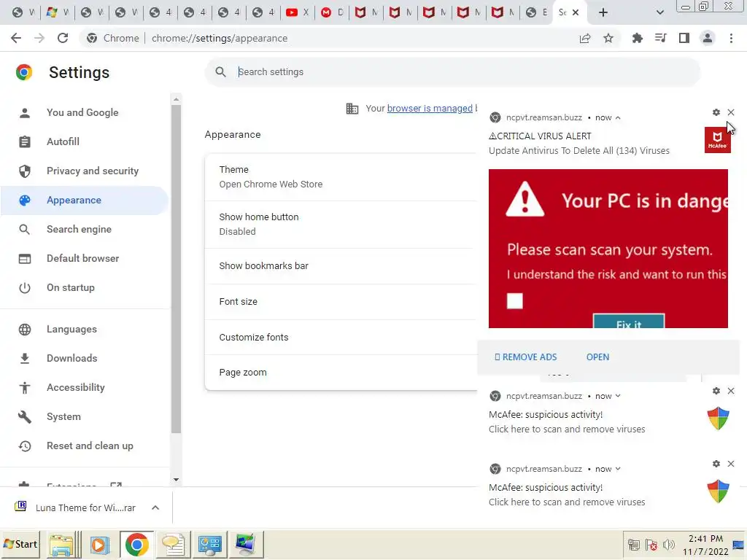Open settings gear of bottom McAfee notification

point(716,464)
